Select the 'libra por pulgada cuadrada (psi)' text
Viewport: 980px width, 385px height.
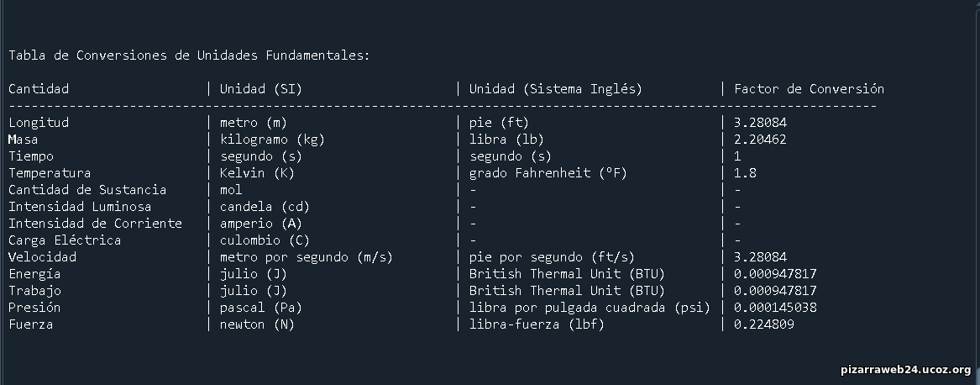(x=590, y=308)
